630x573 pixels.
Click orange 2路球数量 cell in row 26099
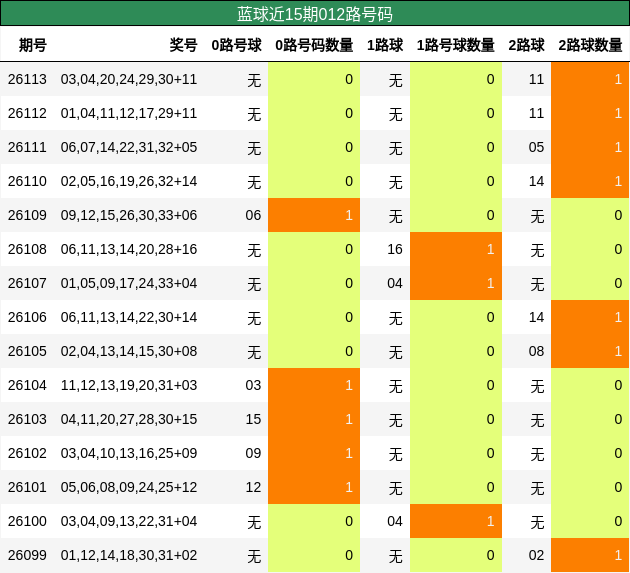pos(590,555)
